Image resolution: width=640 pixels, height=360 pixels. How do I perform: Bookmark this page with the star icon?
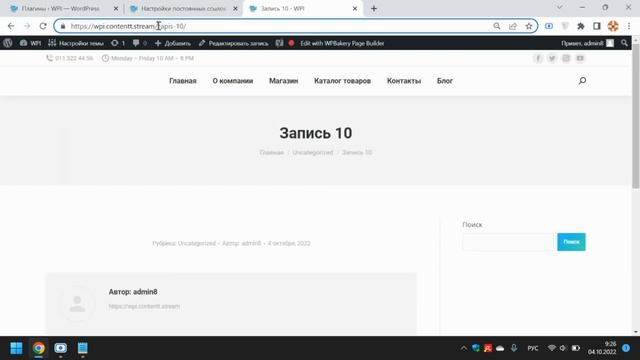[x=529, y=26]
